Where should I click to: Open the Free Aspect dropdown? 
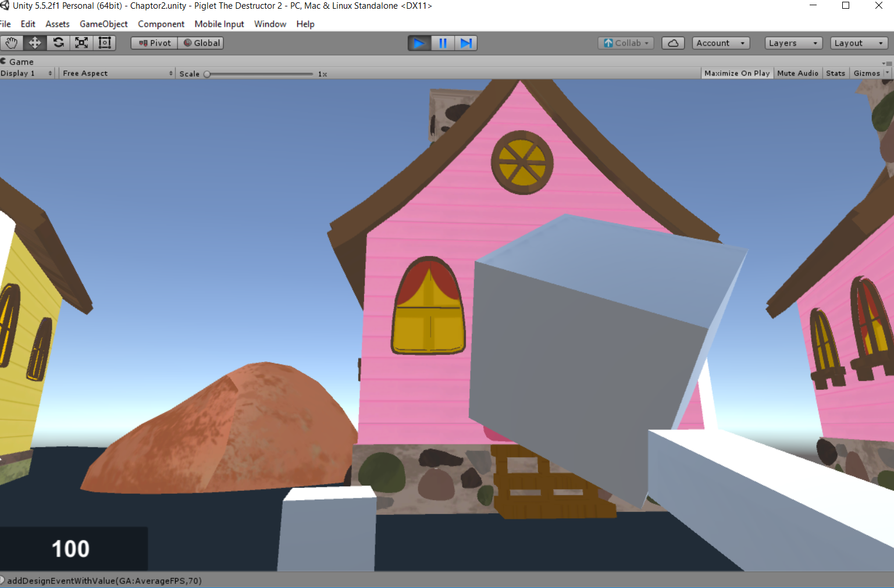click(117, 73)
